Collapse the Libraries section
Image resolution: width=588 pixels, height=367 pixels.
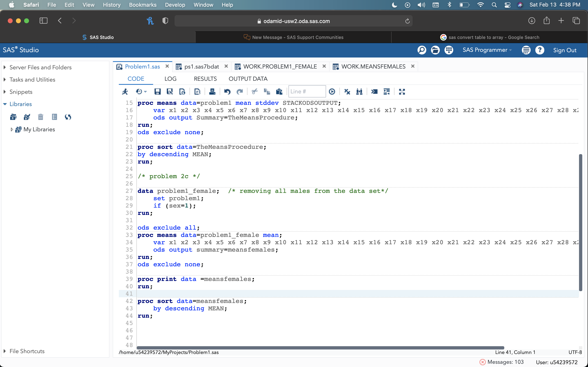point(5,104)
